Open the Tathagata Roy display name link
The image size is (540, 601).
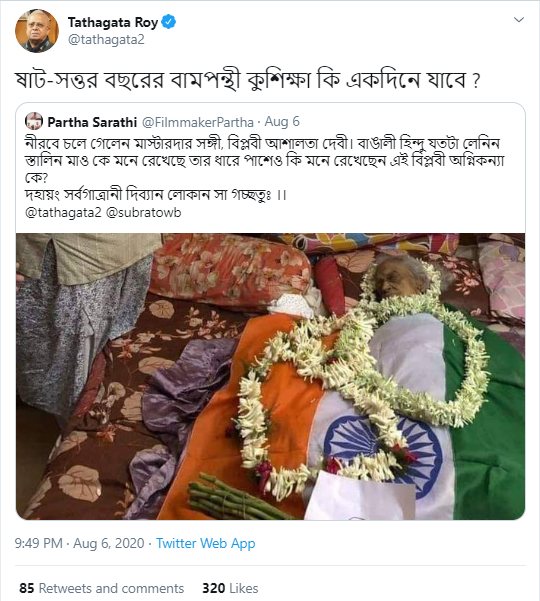click(x=113, y=23)
